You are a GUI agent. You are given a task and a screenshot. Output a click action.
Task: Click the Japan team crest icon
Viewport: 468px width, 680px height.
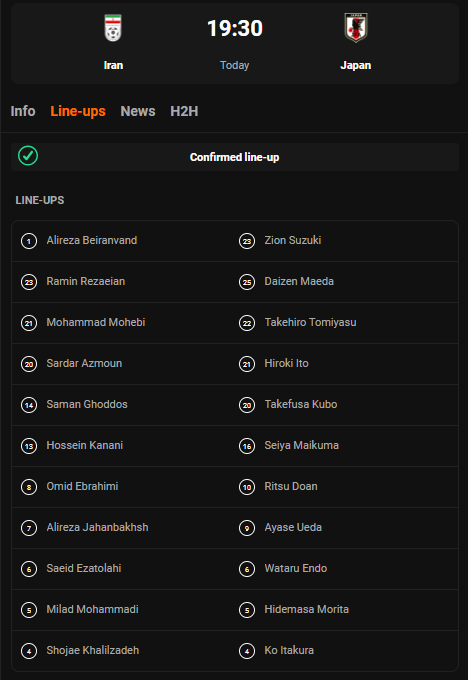pyautogui.click(x=356, y=28)
